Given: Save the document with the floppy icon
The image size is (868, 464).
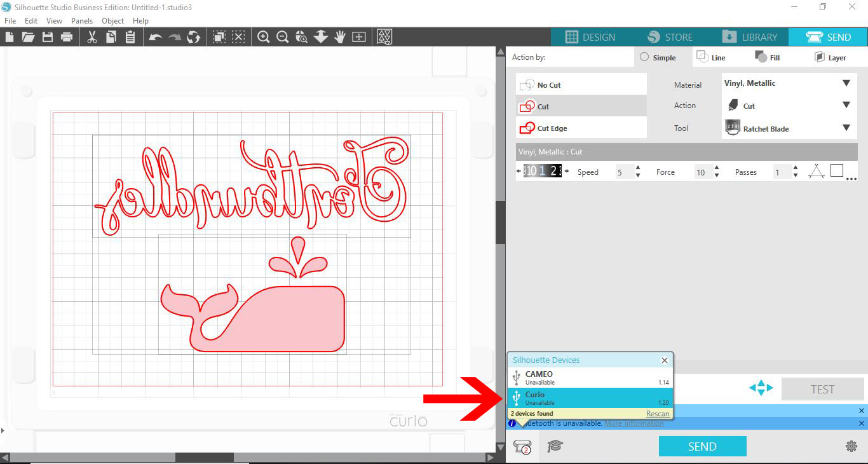Looking at the screenshot, I should click(48, 37).
